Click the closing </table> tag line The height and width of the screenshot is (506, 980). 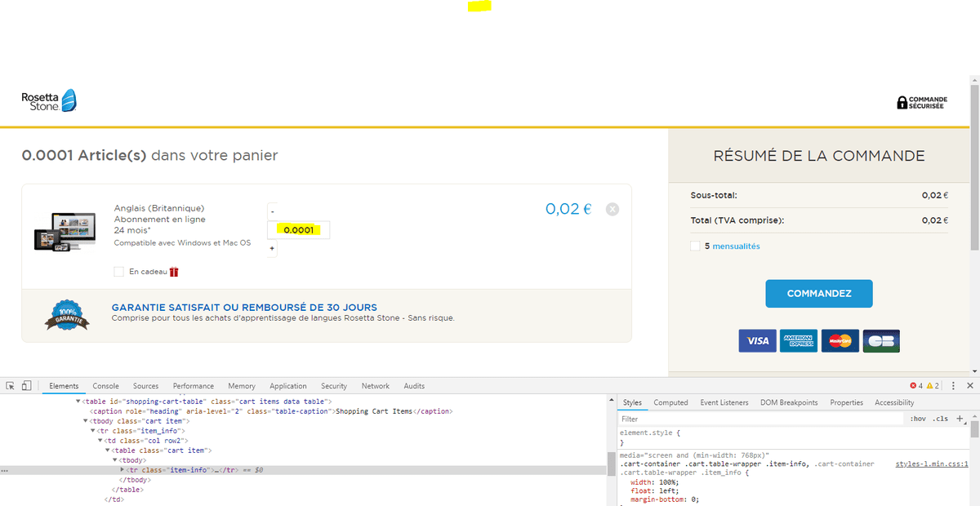(127, 490)
